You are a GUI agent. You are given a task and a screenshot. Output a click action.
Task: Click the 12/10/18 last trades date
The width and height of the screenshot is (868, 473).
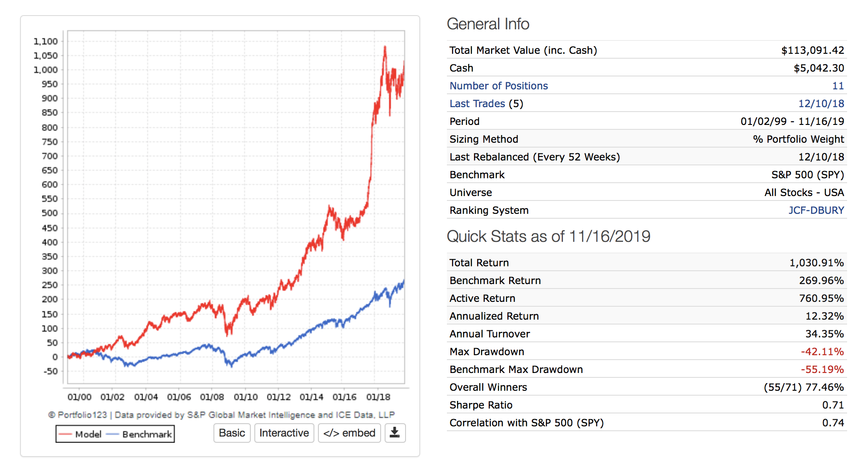pos(821,104)
